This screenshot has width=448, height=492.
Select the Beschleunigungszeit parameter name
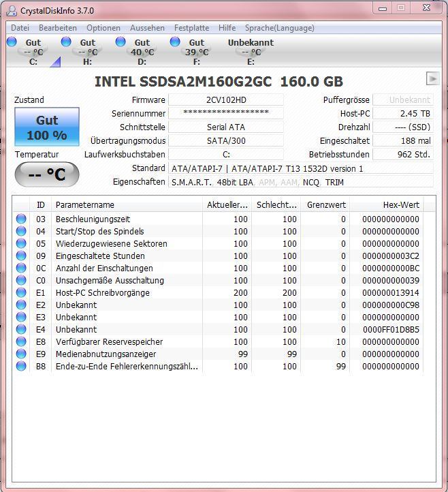(x=93, y=219)
